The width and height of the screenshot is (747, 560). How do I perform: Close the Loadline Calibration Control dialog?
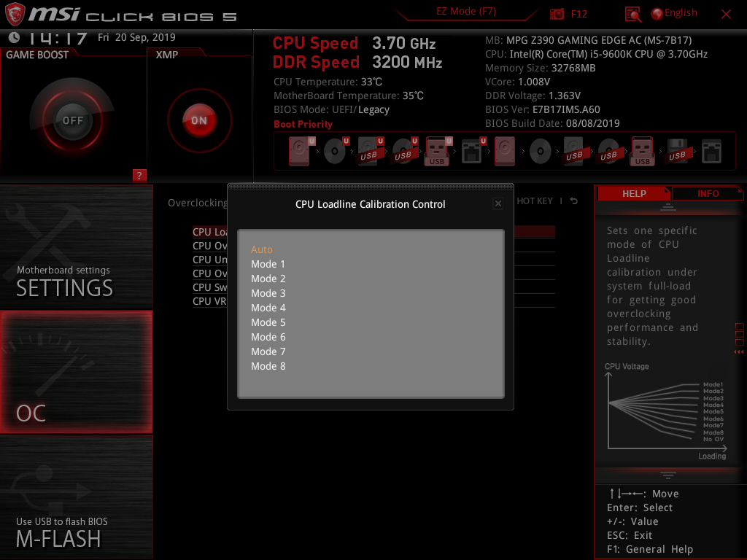pos(498,204)
